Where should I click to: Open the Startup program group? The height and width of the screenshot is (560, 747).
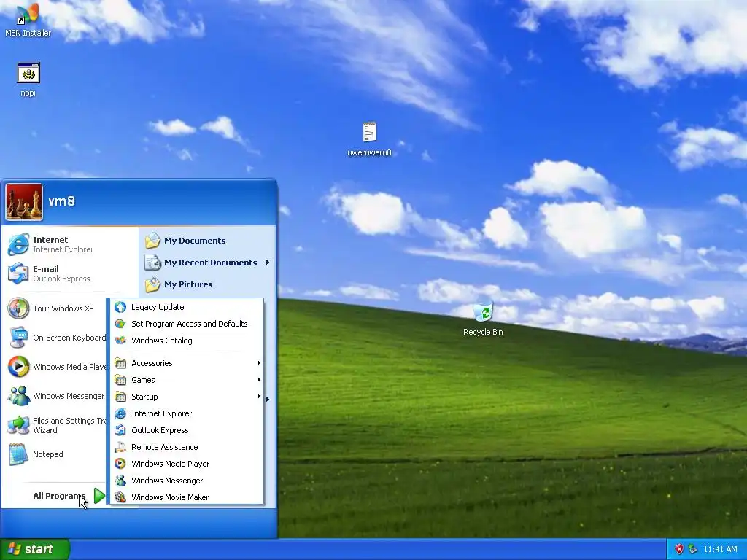point(187,397)
